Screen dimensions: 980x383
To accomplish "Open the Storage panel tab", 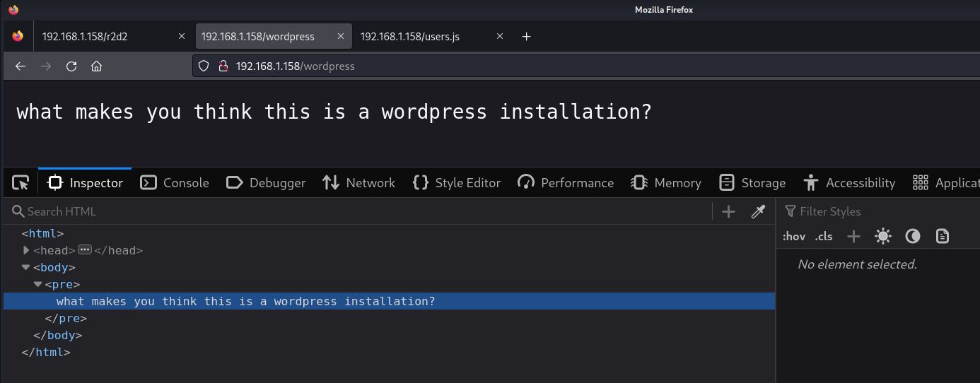I will click(752, 183).
